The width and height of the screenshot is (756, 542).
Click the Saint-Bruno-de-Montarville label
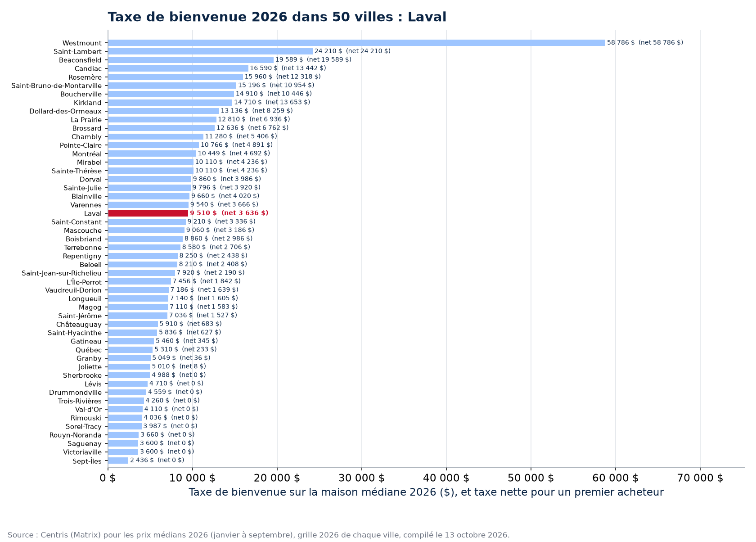[x=57, y=86]
